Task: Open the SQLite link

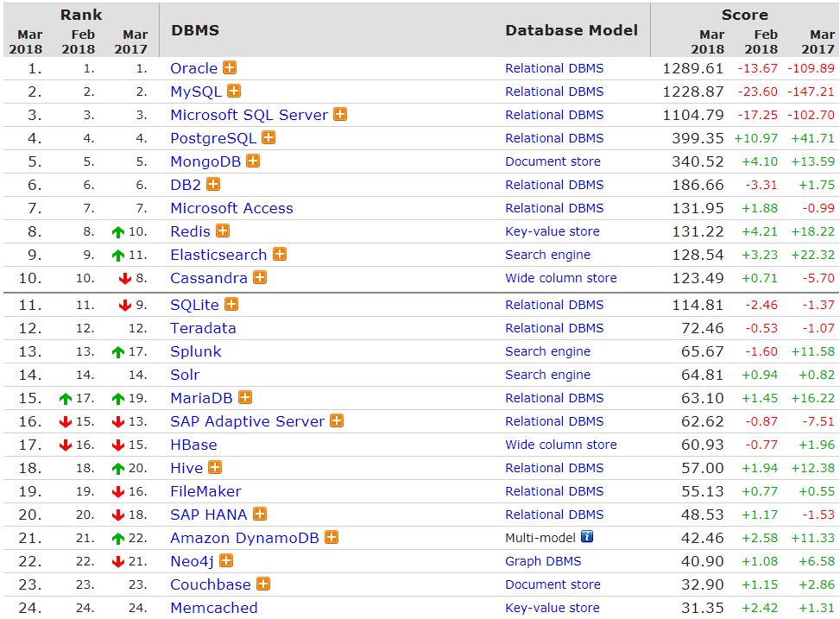Action: [x=194, y=305]
